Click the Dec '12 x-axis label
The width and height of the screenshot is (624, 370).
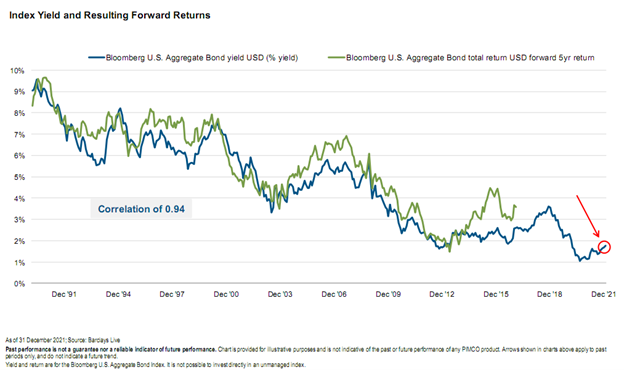(x=442, y=294)
